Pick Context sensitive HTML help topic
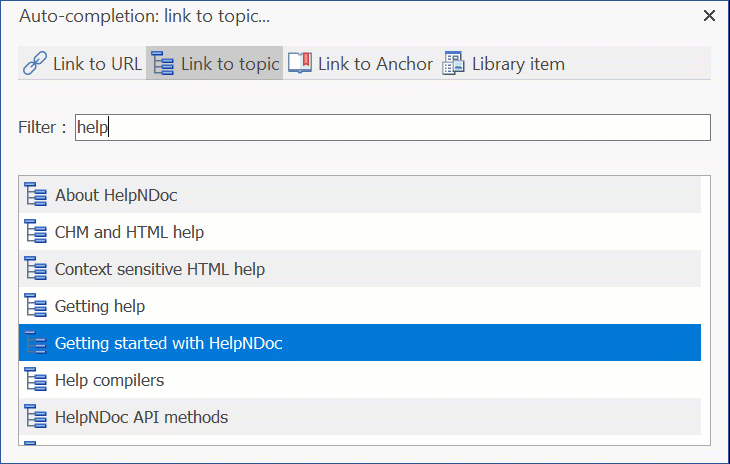The height and width of the screenshot is (464, 730). click(360, 269)
